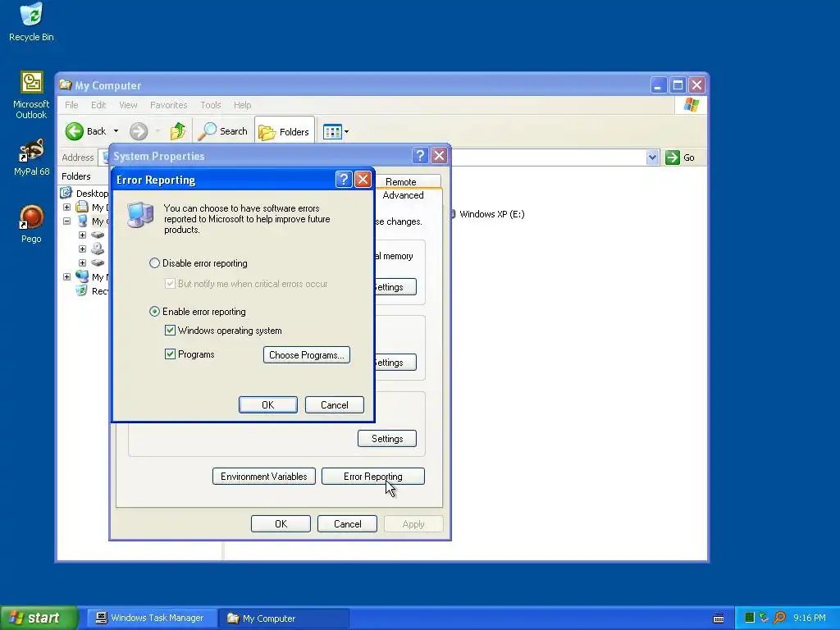The height and width of the screenshot is (630, 840).
Task: Click the Error Reporting button in System Properties
Action: point(373,477)
